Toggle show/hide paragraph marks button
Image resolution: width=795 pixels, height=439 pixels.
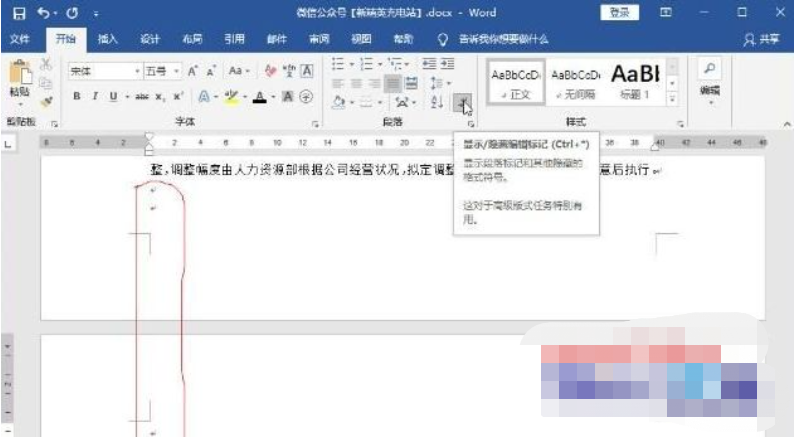click(460, 101)
